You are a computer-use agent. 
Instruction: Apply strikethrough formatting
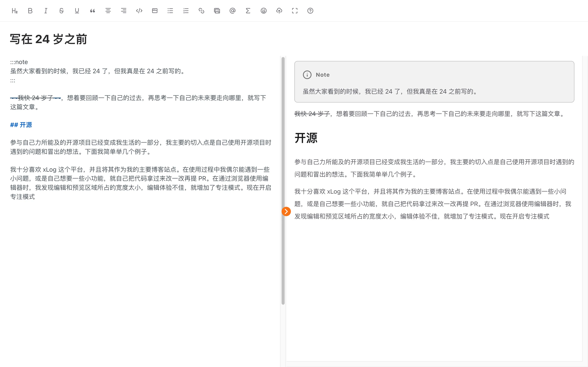(61, 11)
